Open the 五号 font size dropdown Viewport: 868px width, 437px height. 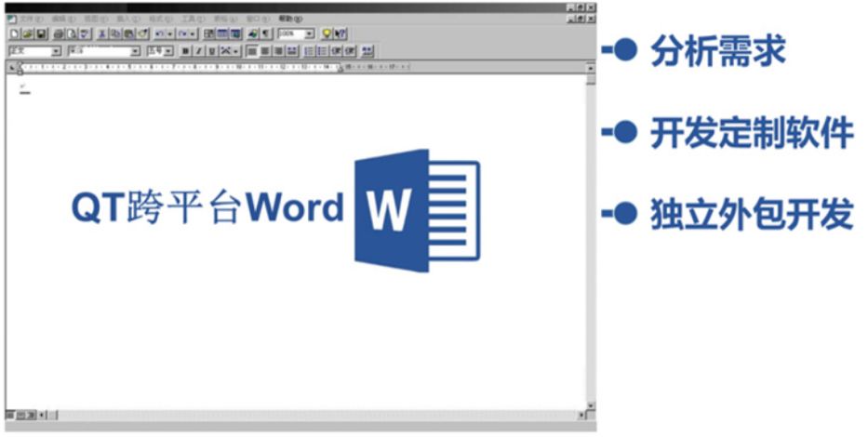[168, 51]
